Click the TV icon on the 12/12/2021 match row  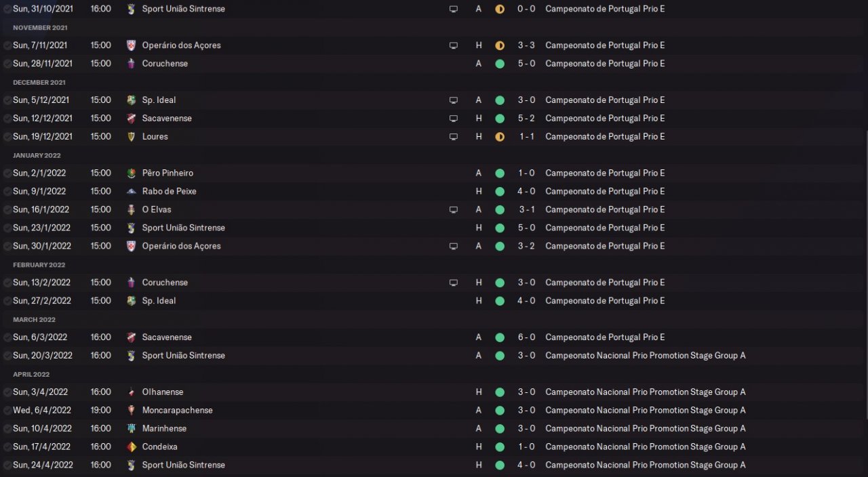tap(454, 118)
